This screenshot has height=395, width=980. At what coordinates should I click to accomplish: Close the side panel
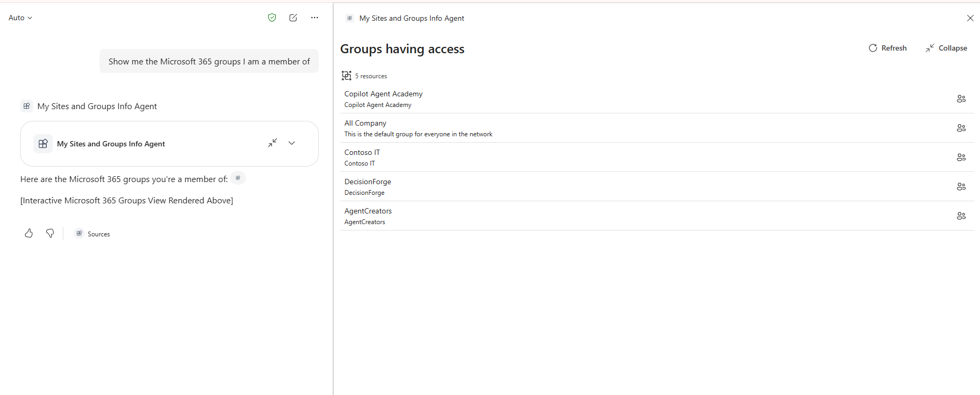(x=970, y=18)
